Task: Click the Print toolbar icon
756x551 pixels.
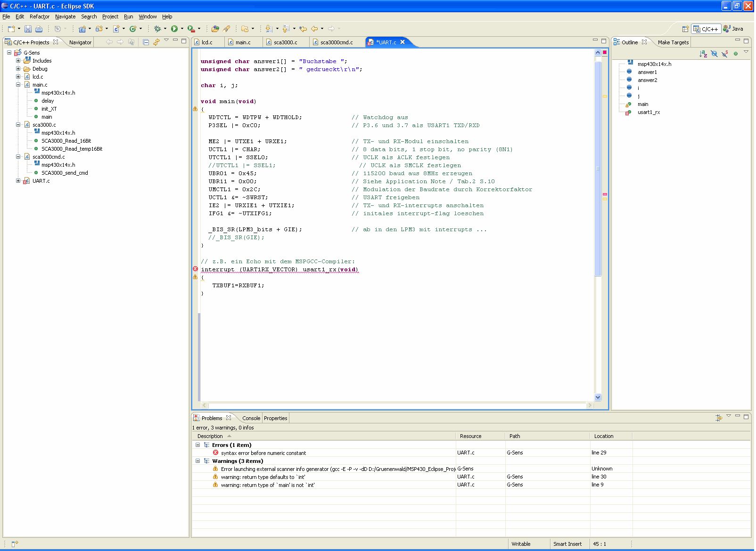Action: pos(39,29)
